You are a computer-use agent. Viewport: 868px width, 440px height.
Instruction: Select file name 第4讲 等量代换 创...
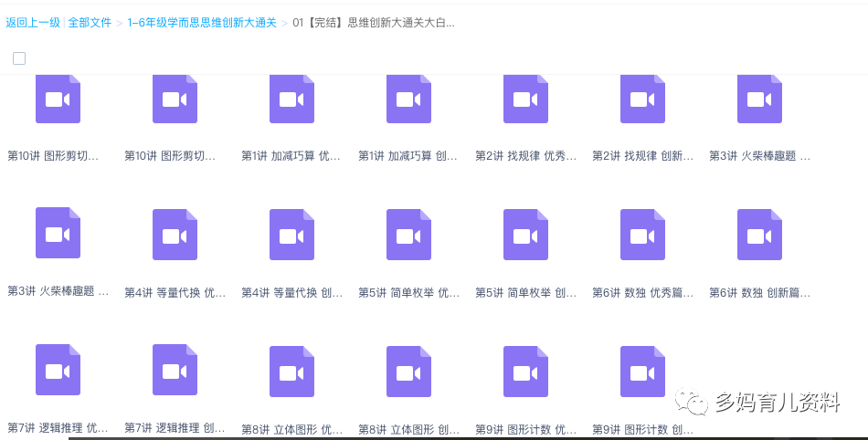[x=291, y=293]
